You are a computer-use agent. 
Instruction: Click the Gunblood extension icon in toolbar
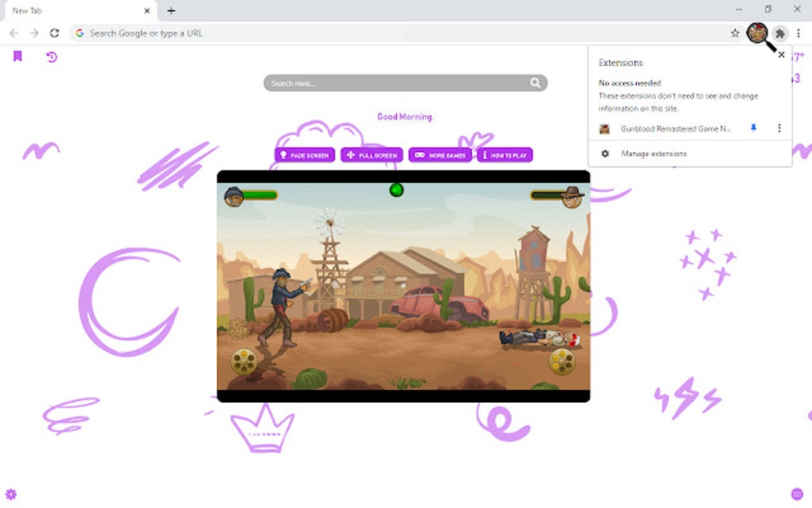click(x=757, y=33)
